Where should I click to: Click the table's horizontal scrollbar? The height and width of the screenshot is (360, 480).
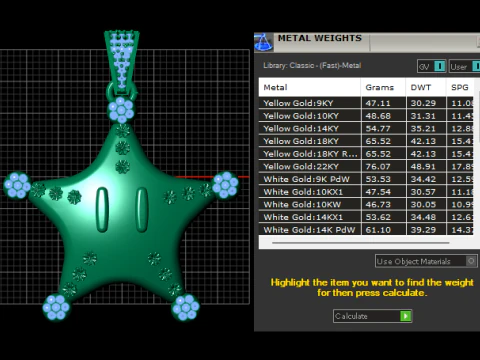coord(361,243)
